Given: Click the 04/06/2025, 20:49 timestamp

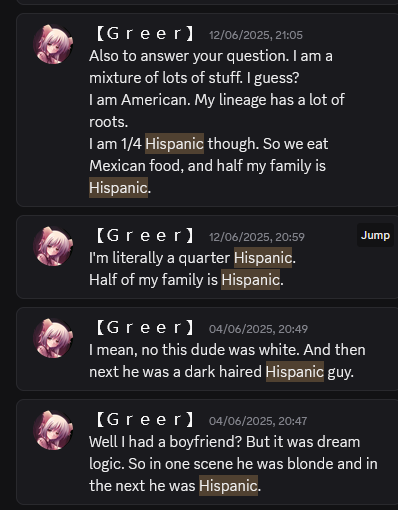Looking at the screenshot, I should pyautogui.click(x=258, y=329).
